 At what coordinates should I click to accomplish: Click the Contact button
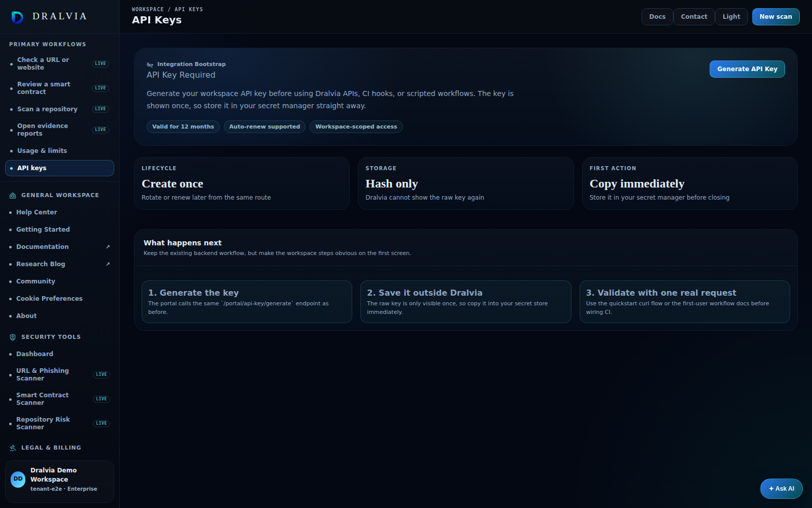click(694, 17)
